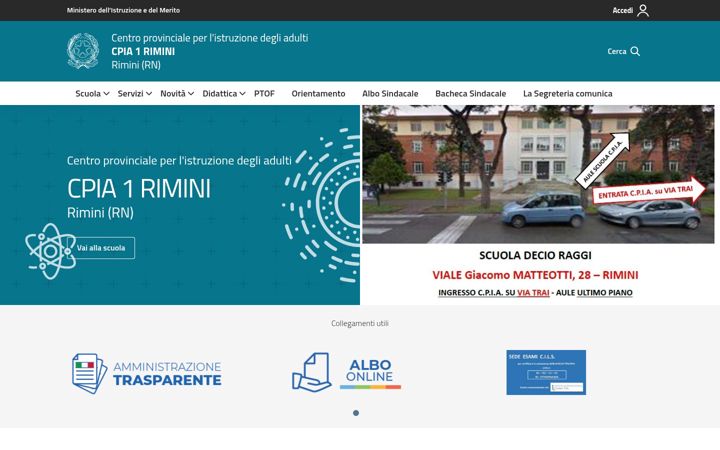Click the SCUOLA DECIO RAGGI heading

coord(535,255)
